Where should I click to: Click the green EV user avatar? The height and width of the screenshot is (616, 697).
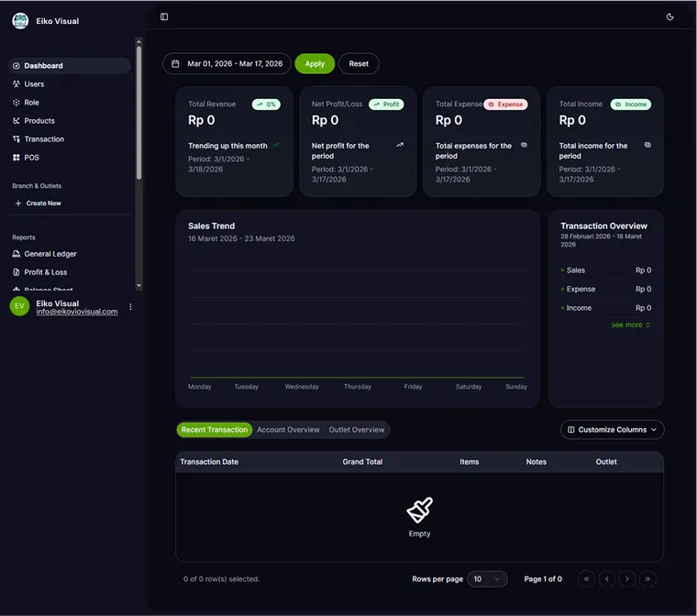click(19, 306)
